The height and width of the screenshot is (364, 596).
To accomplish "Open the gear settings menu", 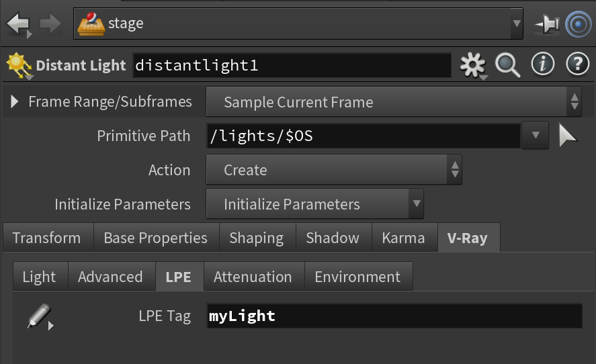I will [473, 65].
